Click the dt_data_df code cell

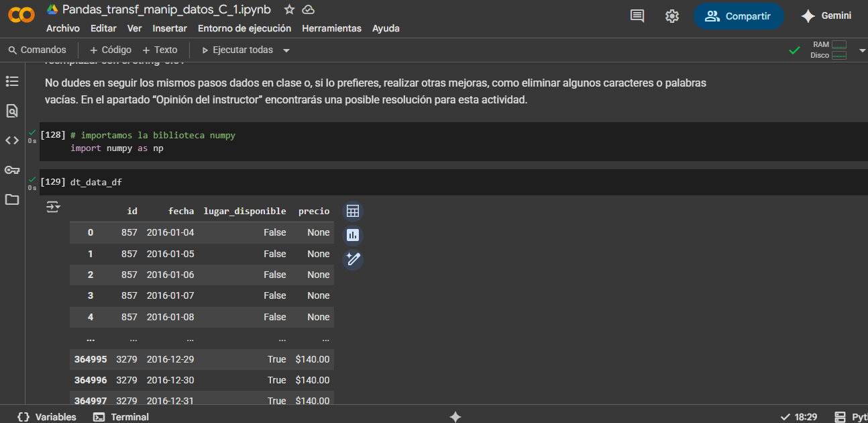[x=453, y=182]
